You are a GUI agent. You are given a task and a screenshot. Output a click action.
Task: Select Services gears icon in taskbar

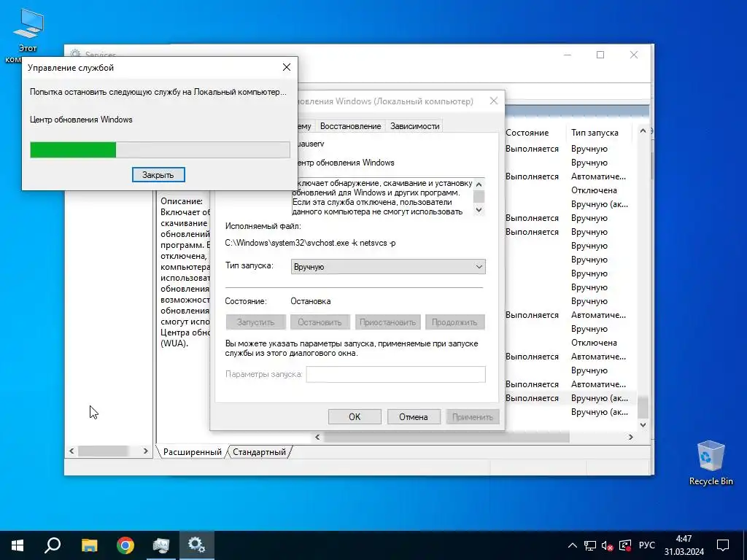tap(197, 545)
